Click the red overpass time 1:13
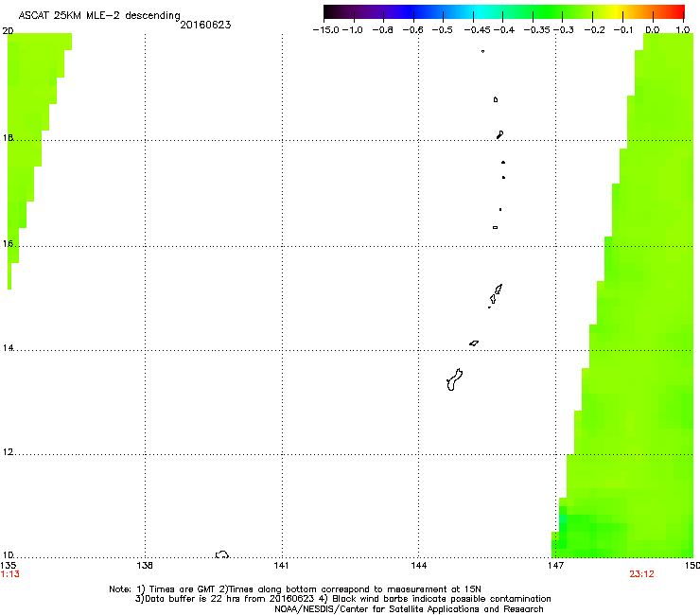The width and height of the screenshot is (700, 615). (x=9, y=574)
